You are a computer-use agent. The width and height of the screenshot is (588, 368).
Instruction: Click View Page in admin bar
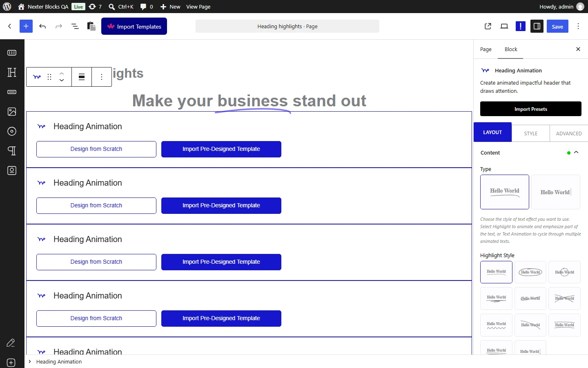(x=198, y=7)
